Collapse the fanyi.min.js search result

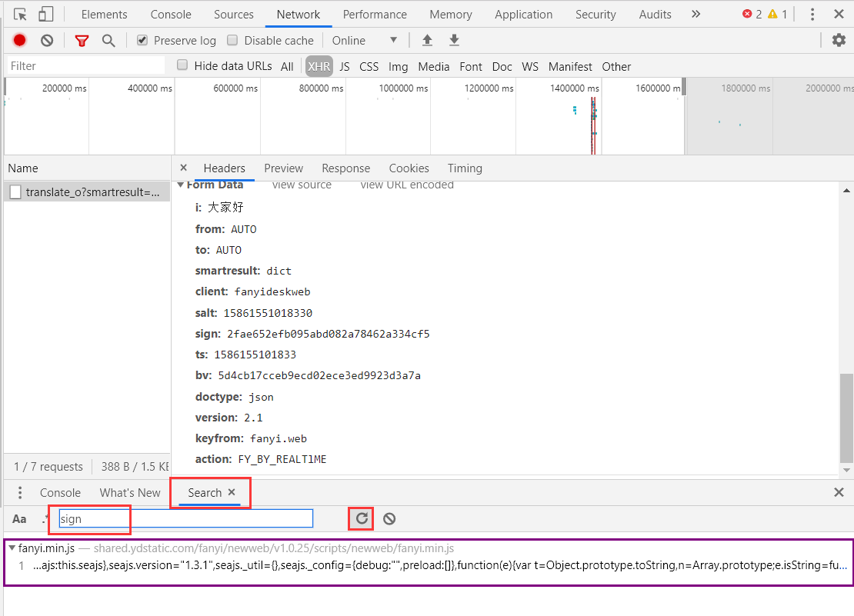pos(12,548)
